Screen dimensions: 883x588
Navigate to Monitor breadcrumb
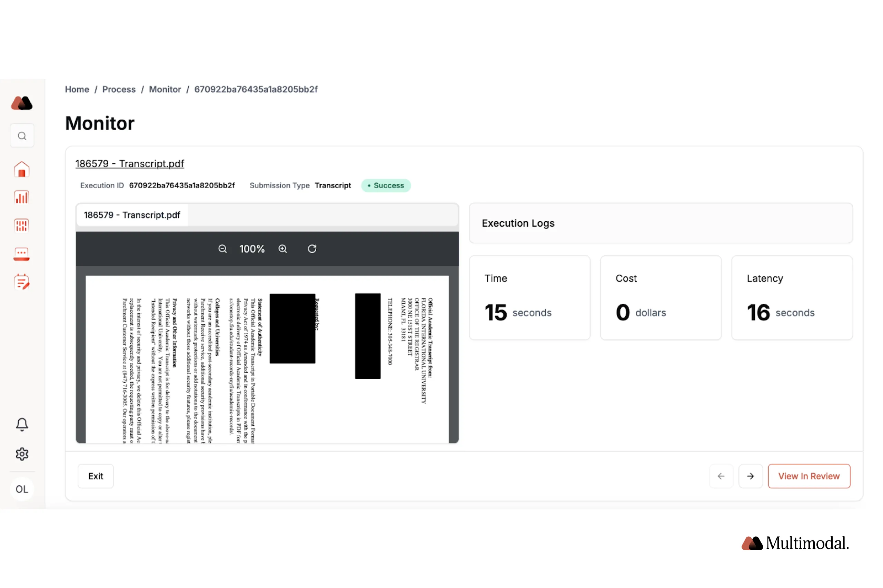[165, 89]
